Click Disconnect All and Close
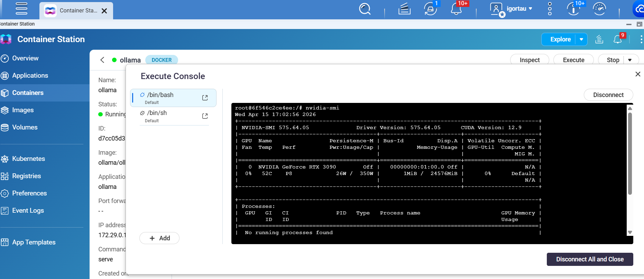 [590, 259]
